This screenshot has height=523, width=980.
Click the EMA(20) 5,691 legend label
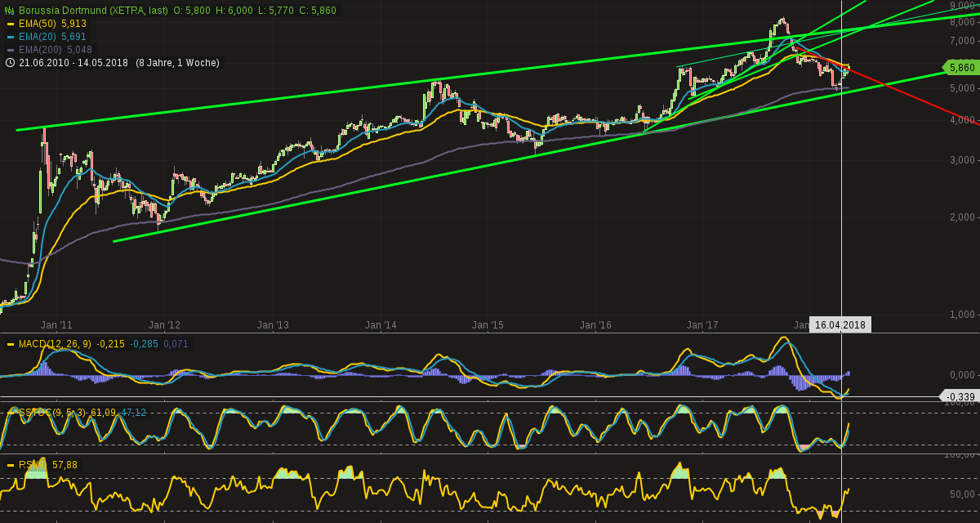(x=52, y=37)
